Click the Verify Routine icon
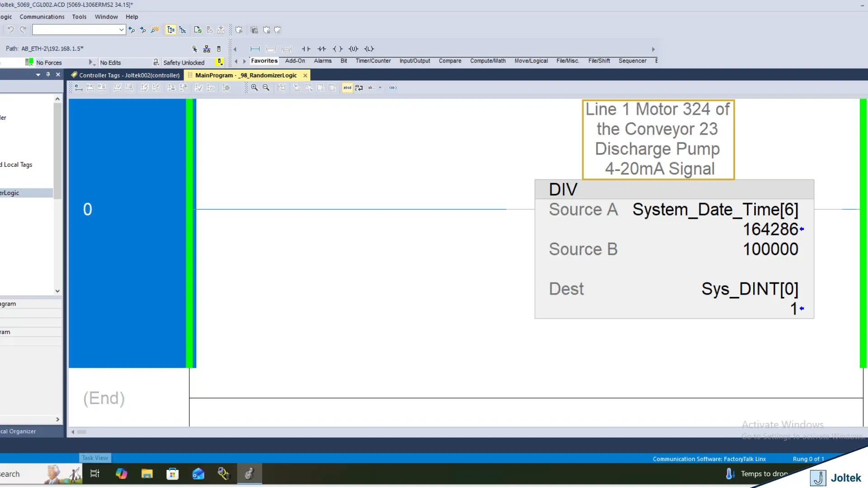 click(x=198, y=30)
